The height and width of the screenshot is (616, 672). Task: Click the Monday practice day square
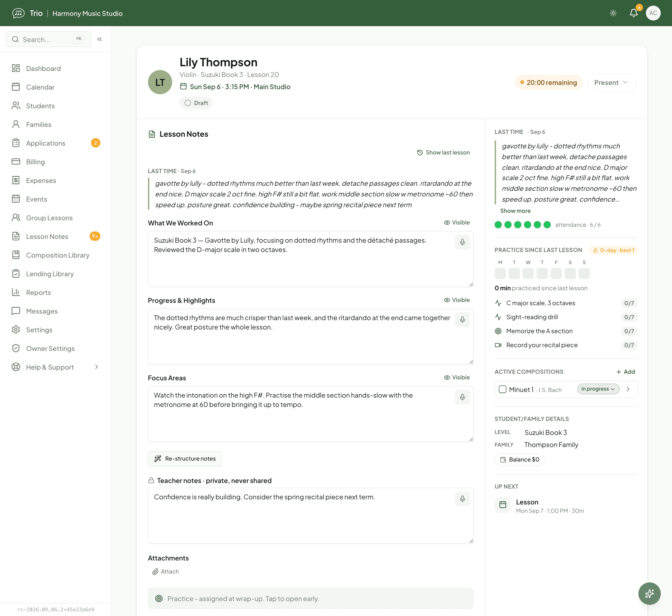coord(500,273)
